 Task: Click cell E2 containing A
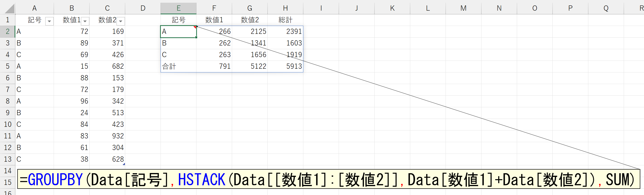pos(178,32)
